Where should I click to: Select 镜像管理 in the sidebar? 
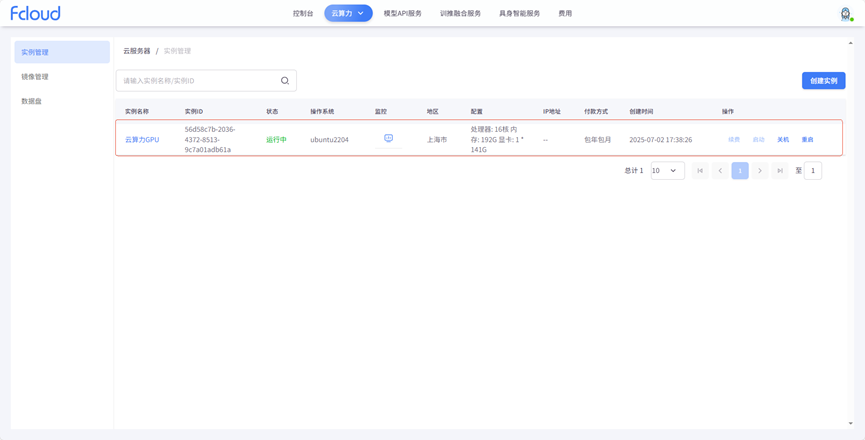click(35, 77)
